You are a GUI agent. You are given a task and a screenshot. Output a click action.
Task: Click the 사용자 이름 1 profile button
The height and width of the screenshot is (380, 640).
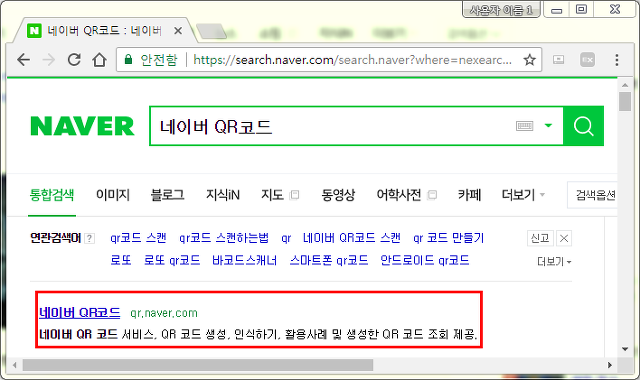tap(501, 10)
